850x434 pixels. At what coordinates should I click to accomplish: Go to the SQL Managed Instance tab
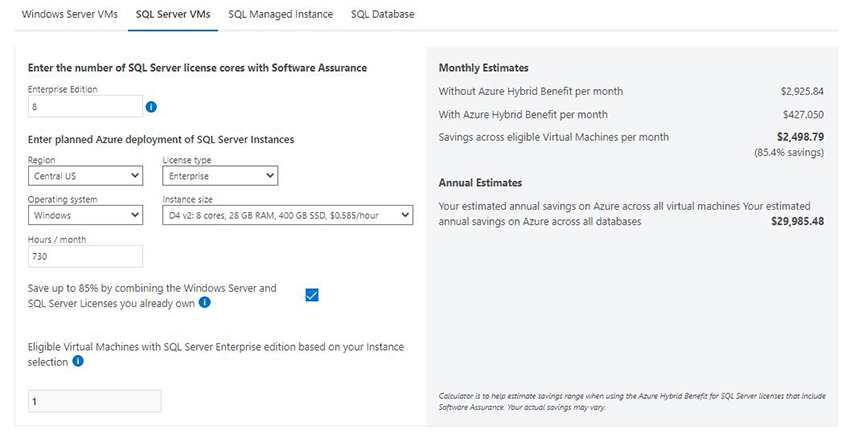pos(280,15)
